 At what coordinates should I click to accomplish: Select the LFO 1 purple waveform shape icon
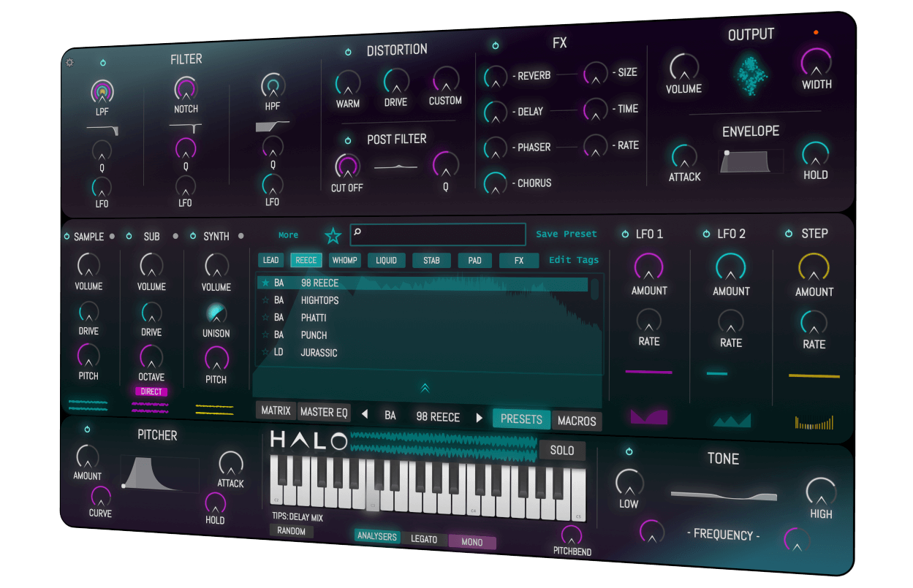tap(649, 417)
